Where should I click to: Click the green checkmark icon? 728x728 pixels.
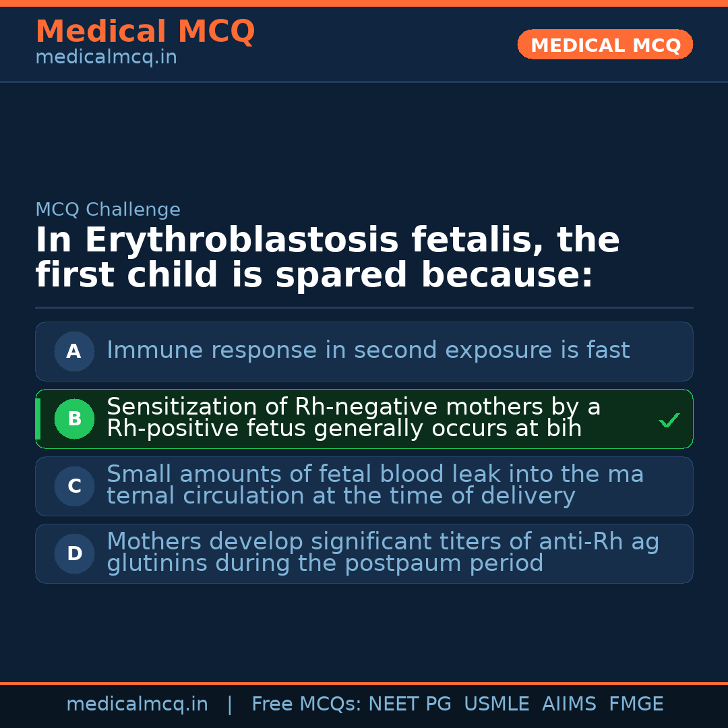point(669,420)
